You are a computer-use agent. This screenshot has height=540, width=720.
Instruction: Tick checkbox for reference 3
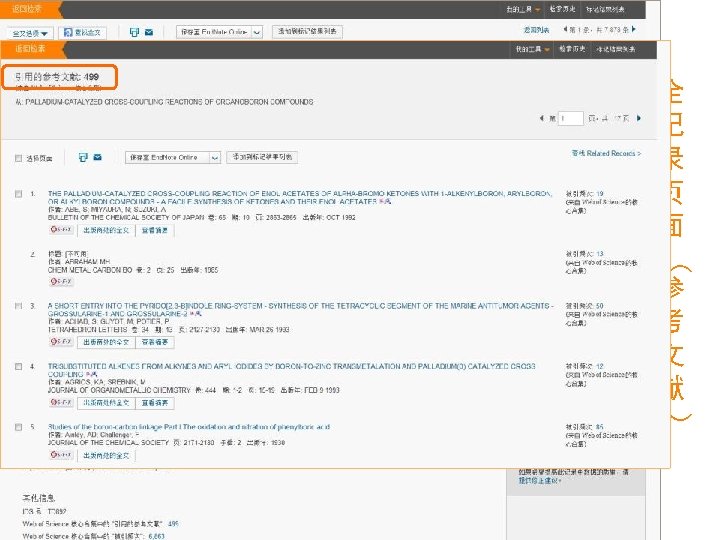click(18, 306)
